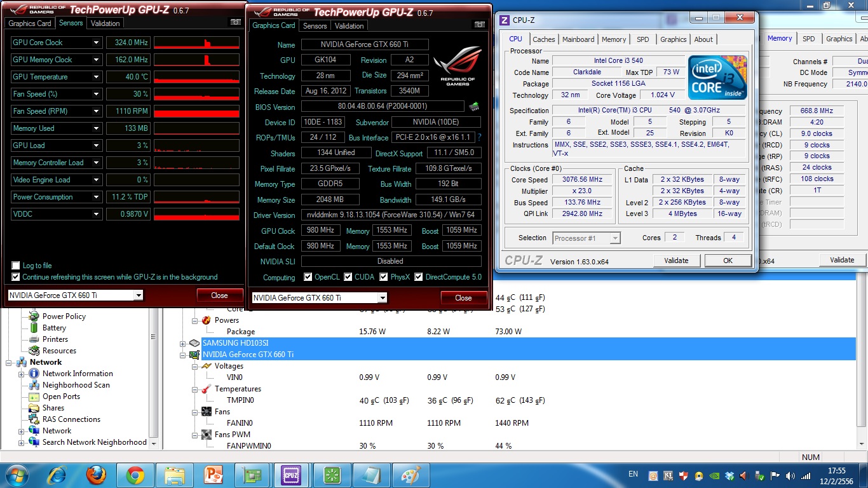Click the question mark next to Bus Interface
The width and height of the screenshot is (868, 488).
click(479, 137)
